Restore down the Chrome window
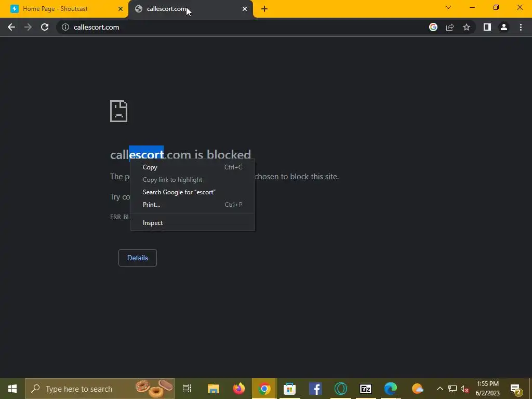532x399 pixels. [496, 7]
